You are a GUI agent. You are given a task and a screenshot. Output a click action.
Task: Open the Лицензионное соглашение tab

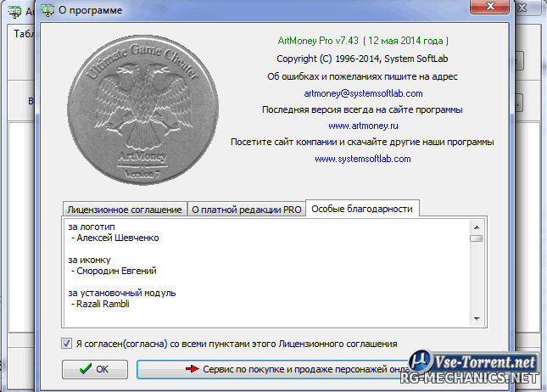[x=124, y=210]
